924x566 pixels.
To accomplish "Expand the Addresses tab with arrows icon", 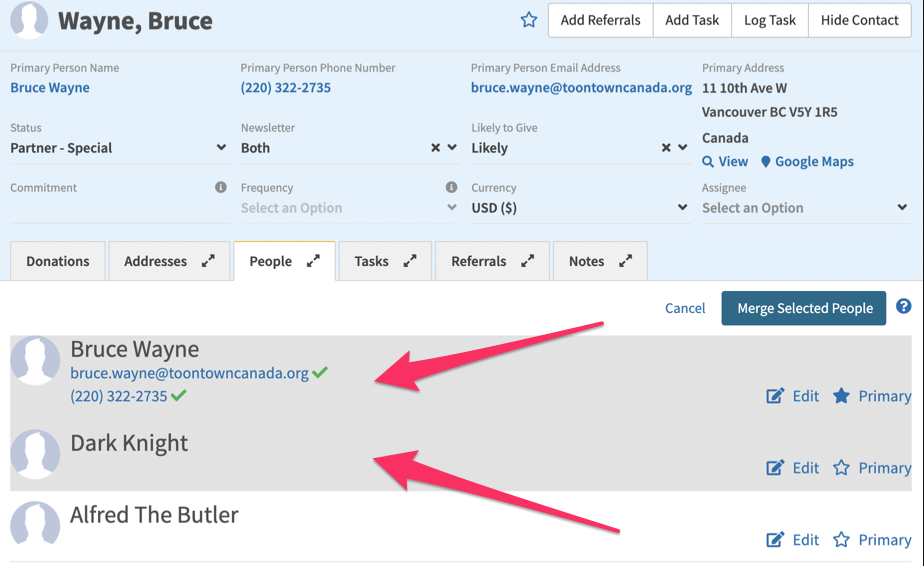I will click(208, 261).
